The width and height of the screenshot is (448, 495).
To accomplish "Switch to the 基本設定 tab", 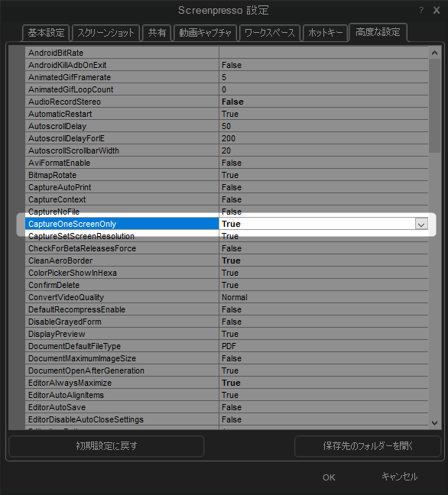I will [46, 33].
